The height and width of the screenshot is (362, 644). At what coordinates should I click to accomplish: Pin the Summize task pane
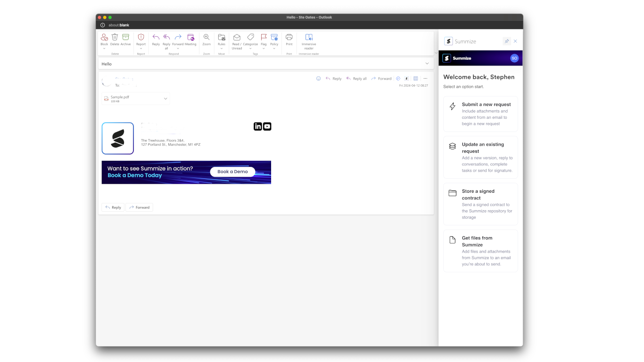pyautogui.click(x=507, y=41)
